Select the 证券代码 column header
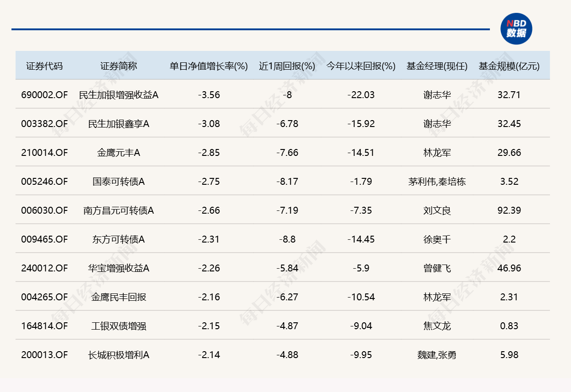This screenshot has height=392, width=571. click(x=44, y=66)
